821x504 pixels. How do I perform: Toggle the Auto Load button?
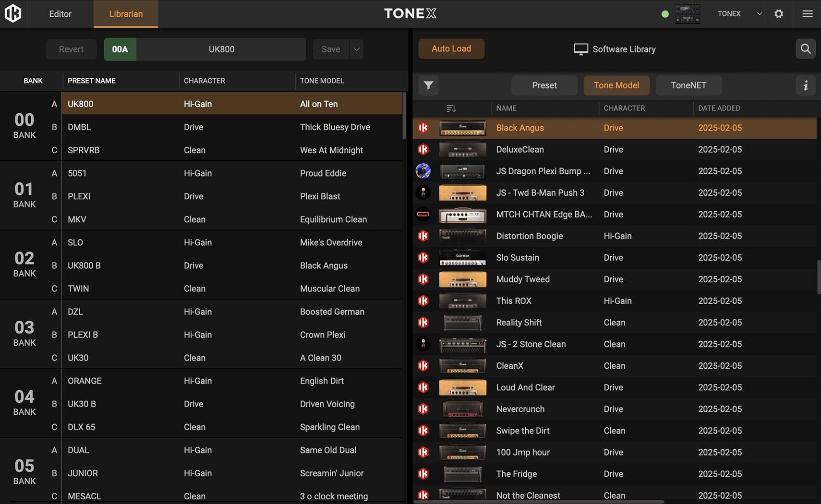451,49
